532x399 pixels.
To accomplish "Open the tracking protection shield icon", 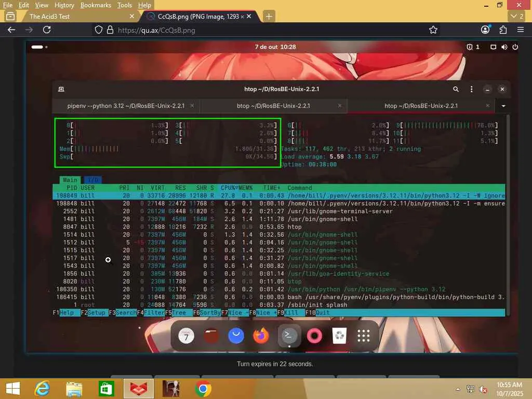I will pyautogui.click(x=98, y=30).
